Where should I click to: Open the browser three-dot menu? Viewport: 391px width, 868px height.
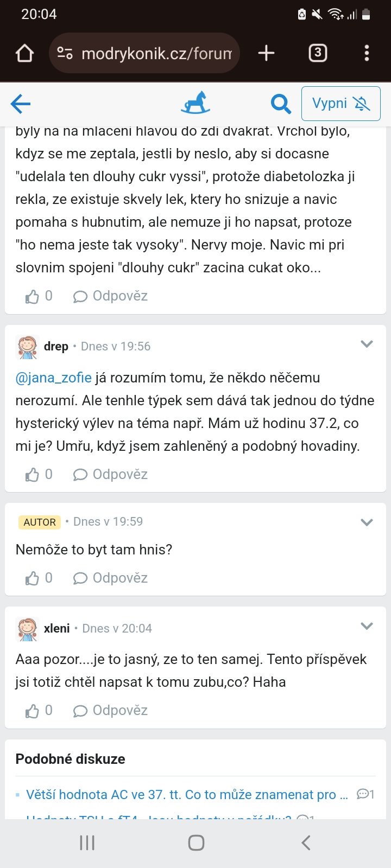point(367,53)
